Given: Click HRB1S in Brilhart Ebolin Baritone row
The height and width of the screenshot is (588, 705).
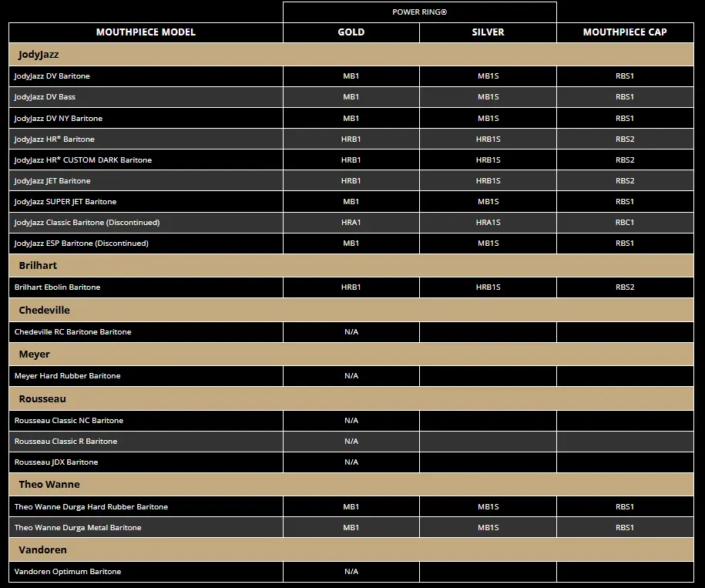Looking at the screenshot, I should [x=488, y=287].
